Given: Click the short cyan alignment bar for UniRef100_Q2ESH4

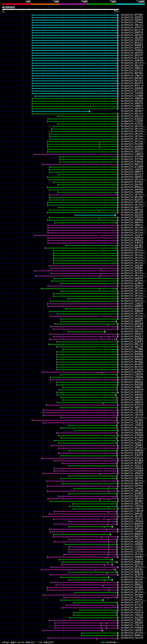Looking at the screenshot, I should [x=95, y=215].
